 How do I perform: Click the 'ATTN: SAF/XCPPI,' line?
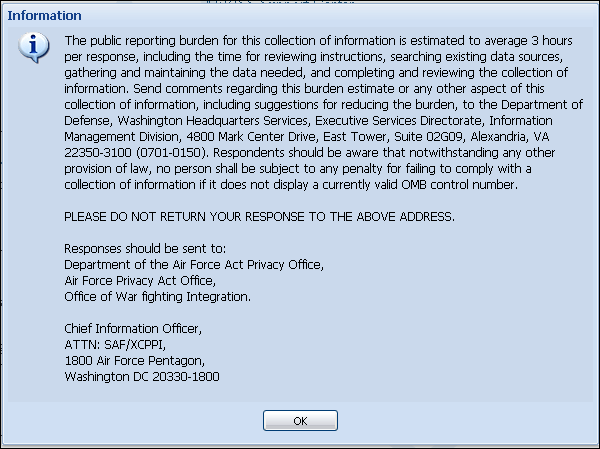tap(115, 345)
